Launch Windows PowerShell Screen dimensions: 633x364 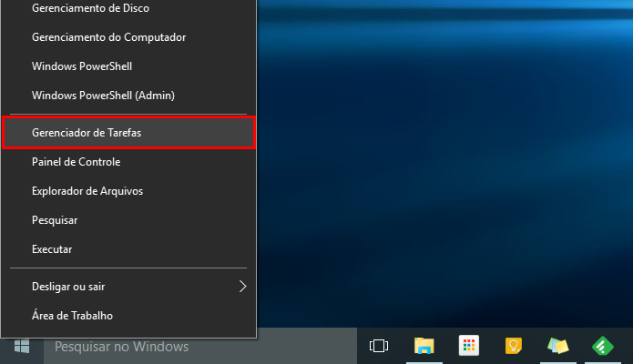tap(128, 66)
